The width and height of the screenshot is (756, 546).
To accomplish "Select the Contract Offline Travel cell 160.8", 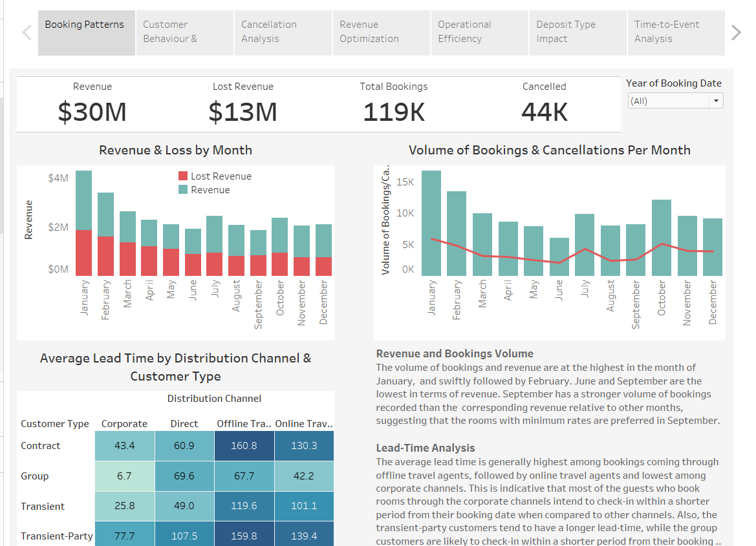I will [x=244, y=446].
